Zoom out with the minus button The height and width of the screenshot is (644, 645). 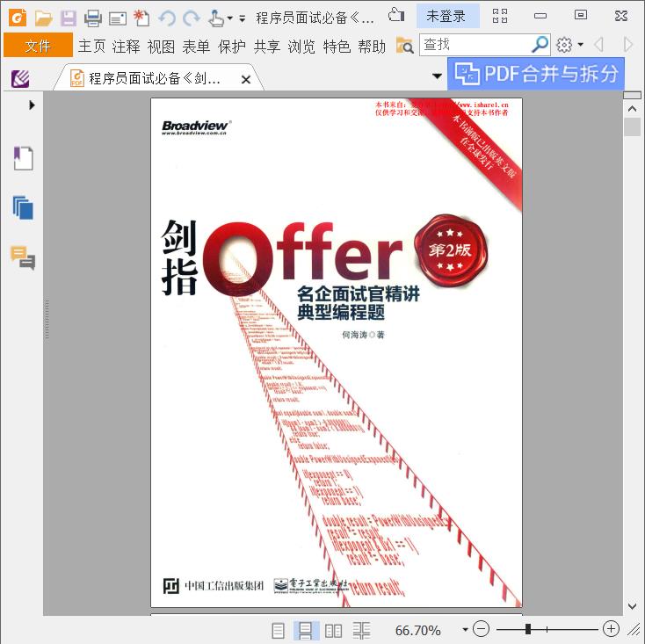pyautogui.click(x=481, y=629)
